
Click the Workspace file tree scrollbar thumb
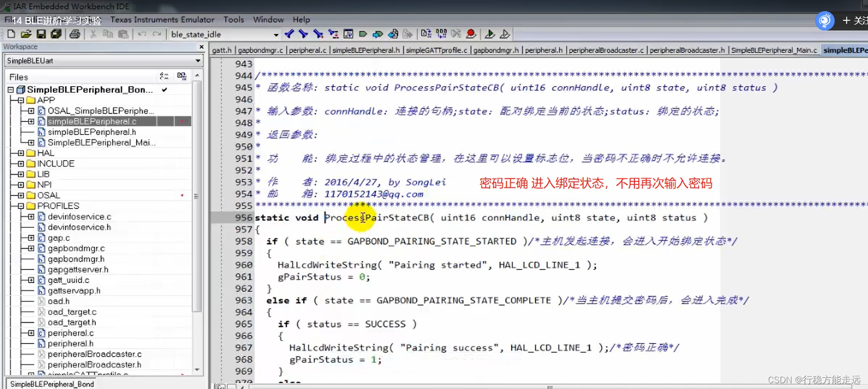(x=197, y=196)
